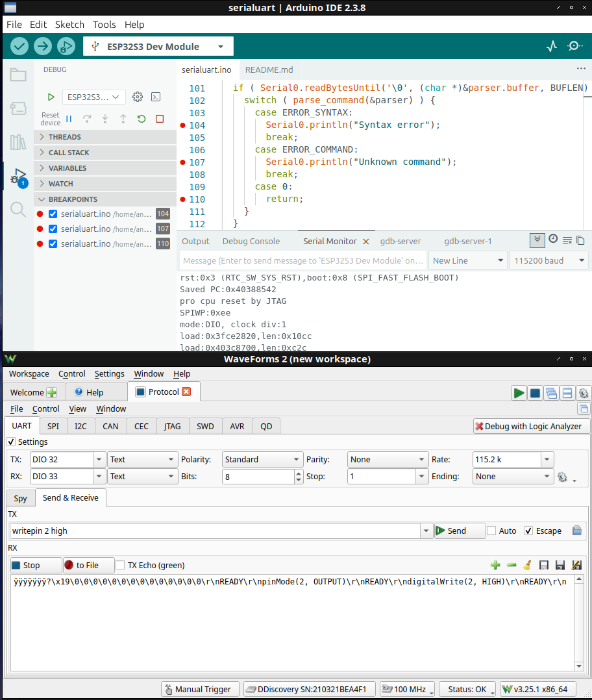Open the Sketchbook folder icon in sidebar
The image size is (592, 700).
pos(18,75)
